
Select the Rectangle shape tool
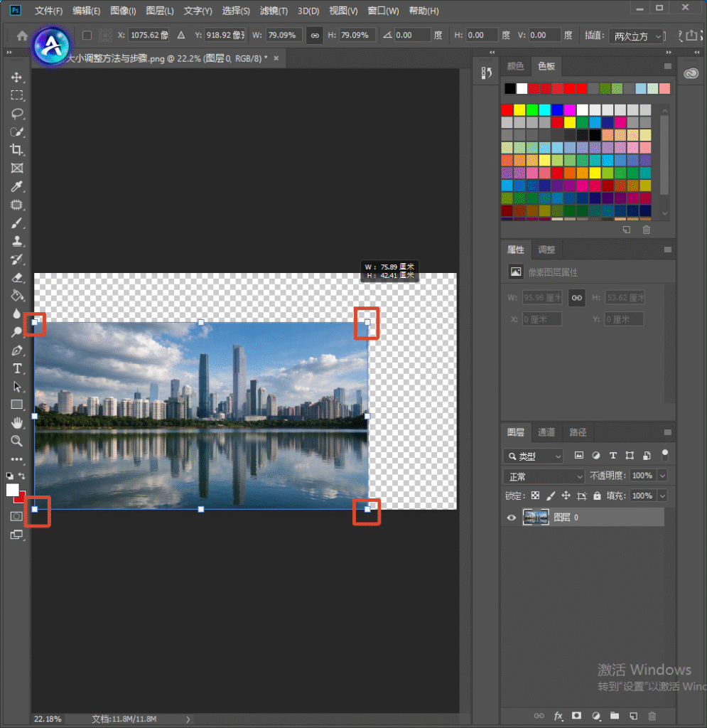(17, 405)
